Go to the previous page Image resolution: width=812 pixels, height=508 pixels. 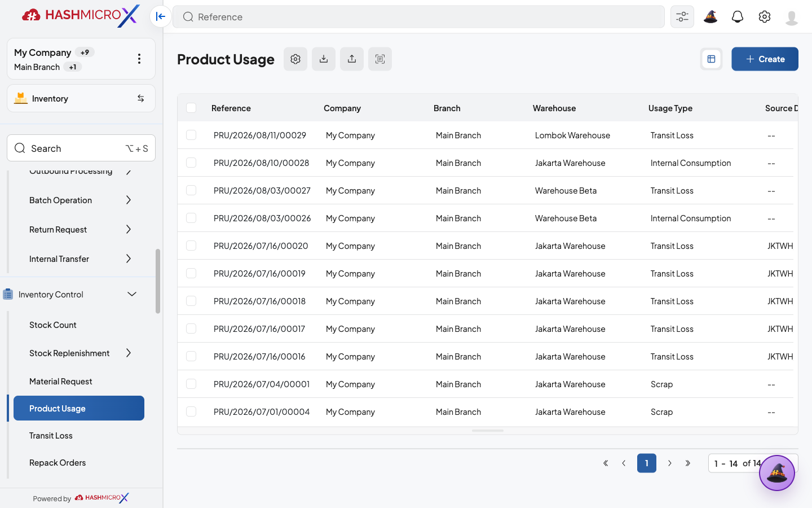624,463
